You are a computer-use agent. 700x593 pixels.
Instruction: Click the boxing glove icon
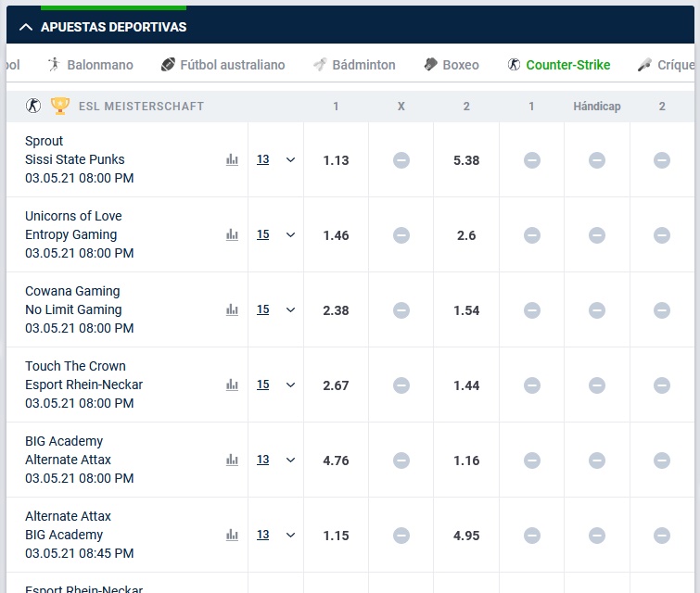point(430,65)
